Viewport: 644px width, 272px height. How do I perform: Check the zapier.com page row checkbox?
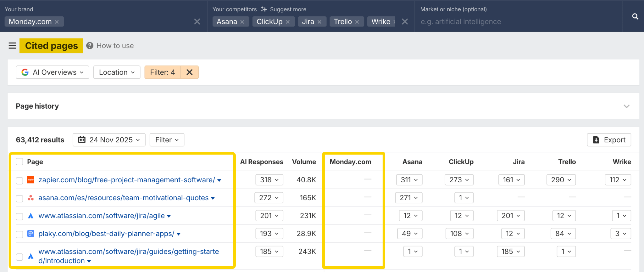[x=19, y=180]
